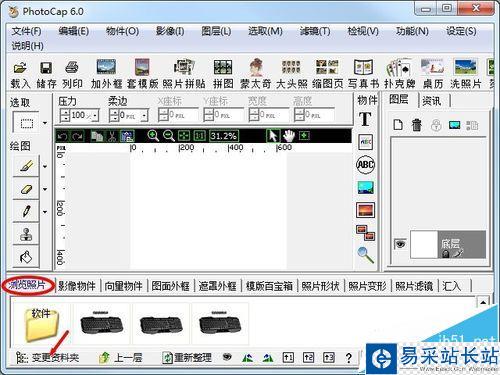The width and height of the screenshot is (500, 375).
Task: Click the 1:1 actual size icon
Action: click(x=200, y=136)
